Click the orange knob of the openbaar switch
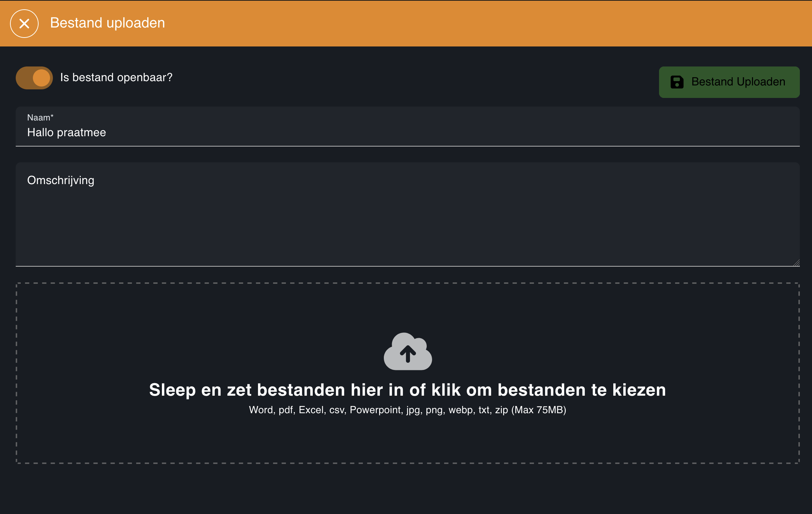812x514 pixels. pos(41,78)
